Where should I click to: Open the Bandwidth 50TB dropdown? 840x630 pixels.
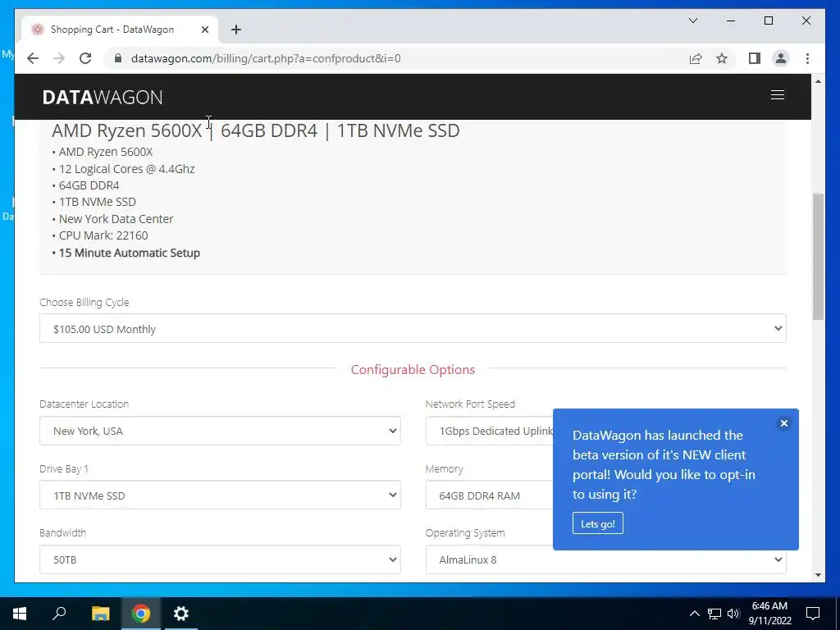220,559
